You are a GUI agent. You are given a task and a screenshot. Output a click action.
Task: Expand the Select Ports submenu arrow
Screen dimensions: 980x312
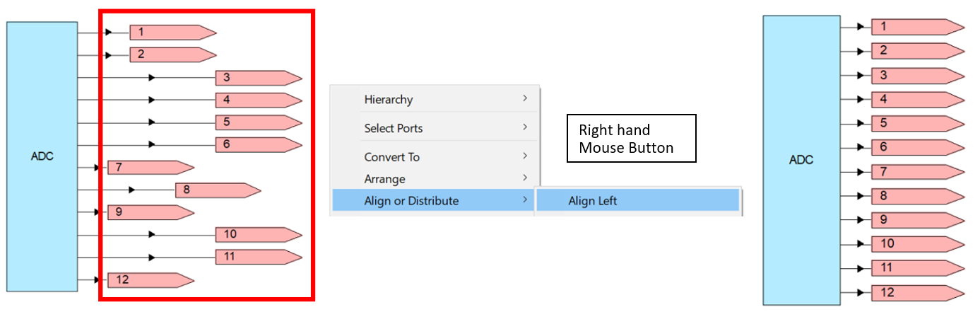(x=525, y=127)
